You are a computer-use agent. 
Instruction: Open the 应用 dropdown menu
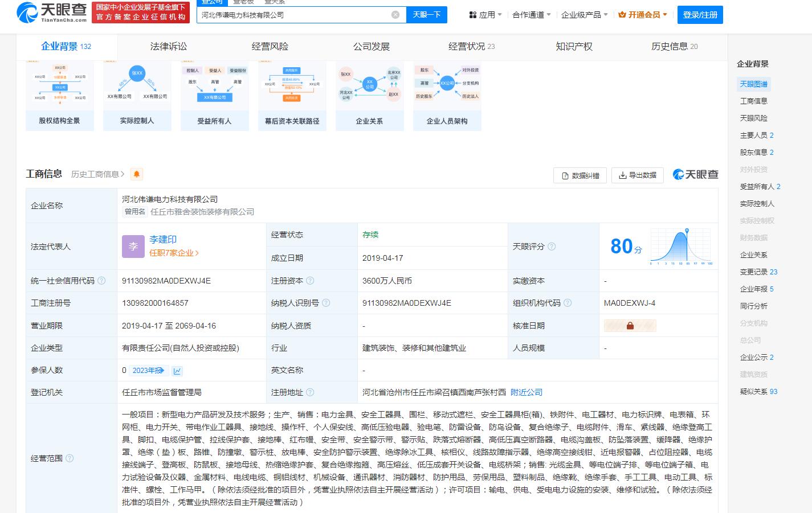[x=485, y=15]
